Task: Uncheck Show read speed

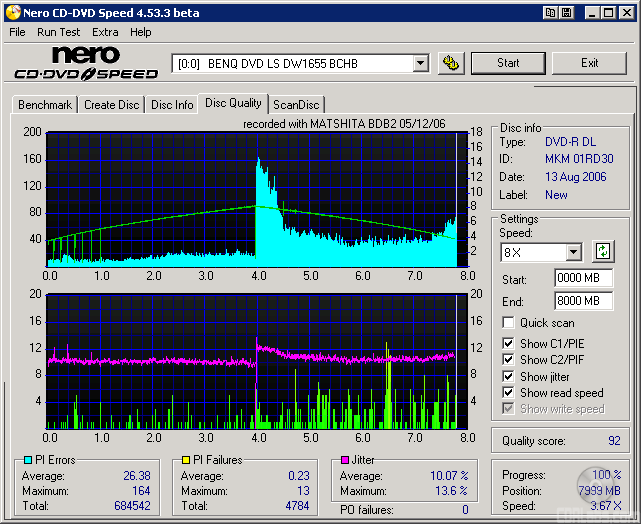Action: (509, 393)
